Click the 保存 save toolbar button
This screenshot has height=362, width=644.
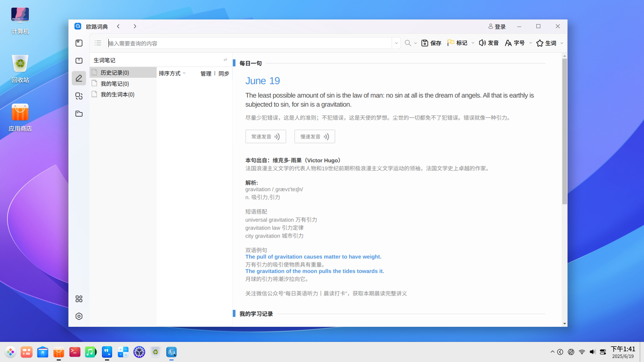pos(431,43)
